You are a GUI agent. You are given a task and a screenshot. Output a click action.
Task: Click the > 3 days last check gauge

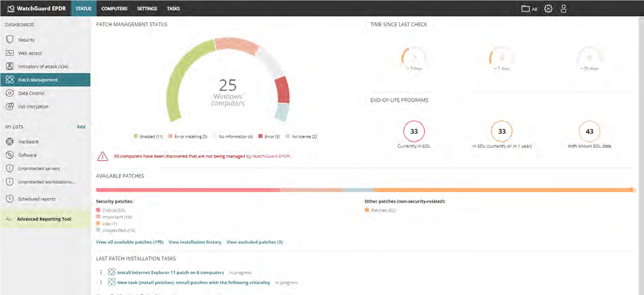tap(414, 58)
